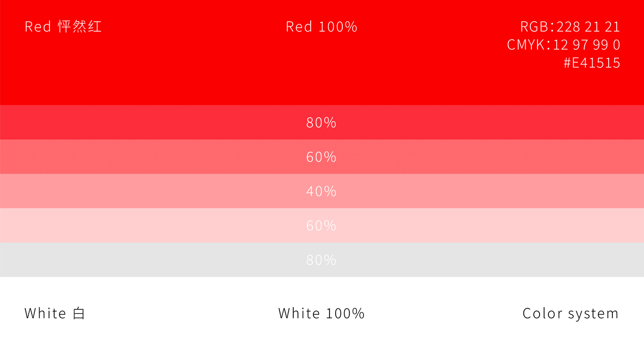Viewport: 644px width, 362px height.
Task: Click the #E41515 hex code
Action: (592, 63)
